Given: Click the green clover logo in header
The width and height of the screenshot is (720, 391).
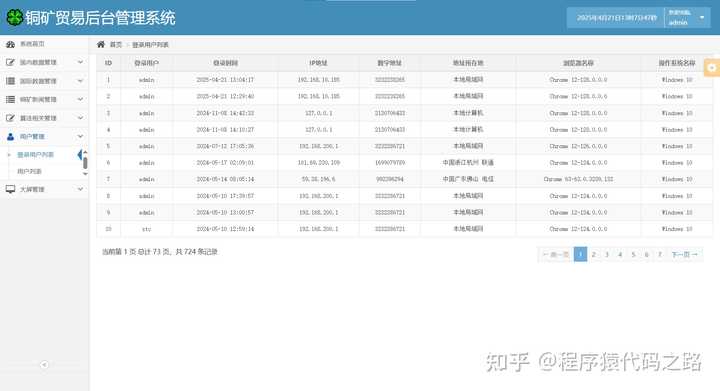Looking at the screenshot, I should 15,17.
